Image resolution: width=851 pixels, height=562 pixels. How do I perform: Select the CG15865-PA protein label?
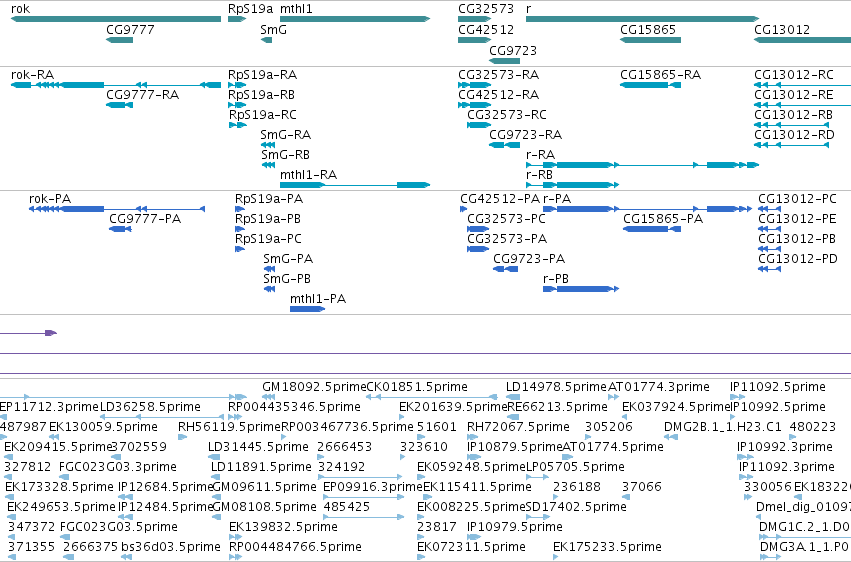(663, 219)
